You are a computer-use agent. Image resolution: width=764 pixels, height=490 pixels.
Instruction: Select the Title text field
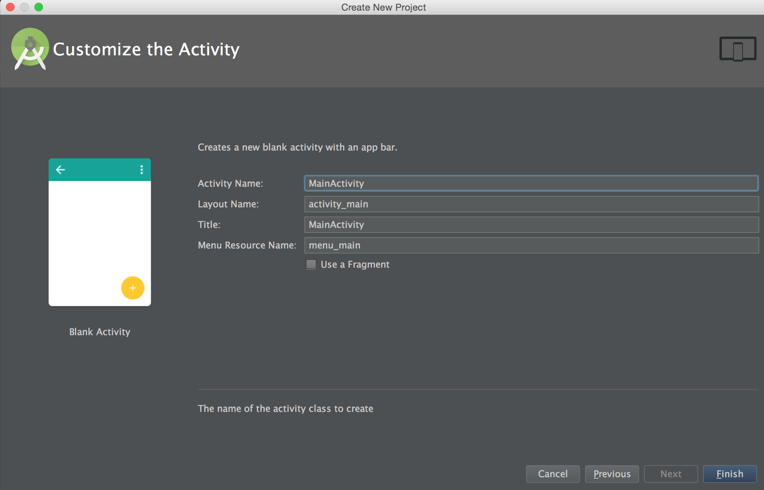pos(531,225)
